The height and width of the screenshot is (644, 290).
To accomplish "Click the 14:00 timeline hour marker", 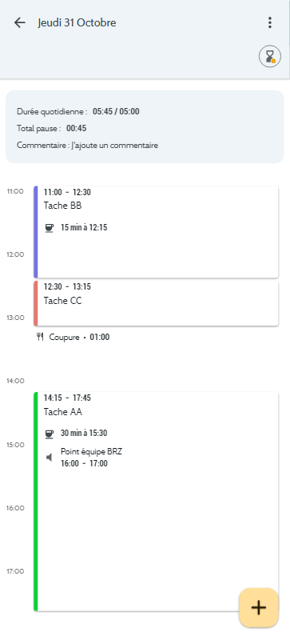I will click(x=15, y=381).
